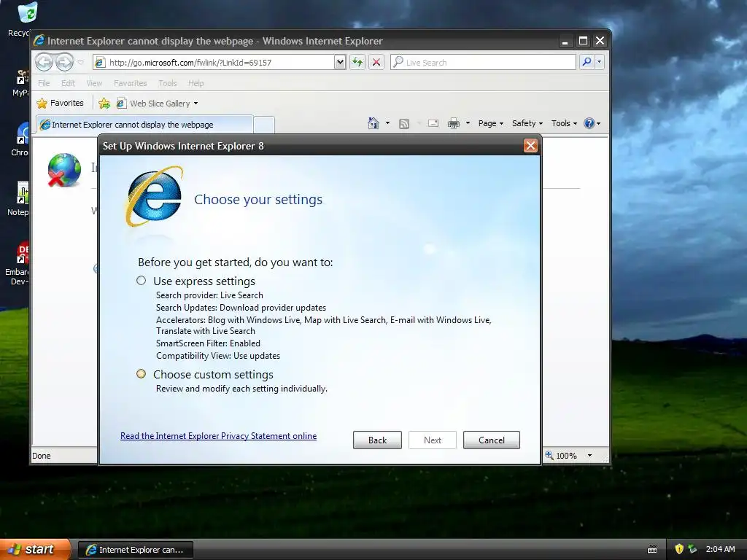Click the Start button on taskbar
This screenshot has height=560, width=747.
click(x=35, y=549)
